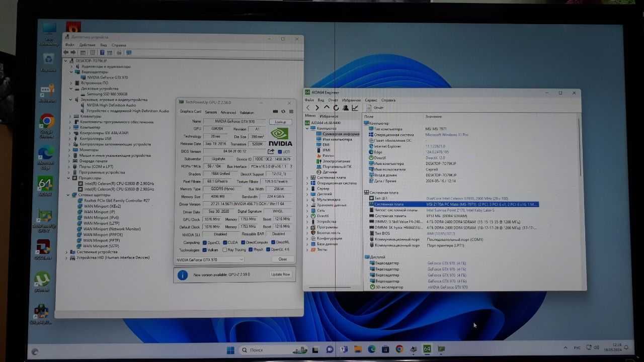Toggle the Ray Tracing checkbox in GPU-Z
The width and height of the screenshot is (644, 362).
click(224, 250)
